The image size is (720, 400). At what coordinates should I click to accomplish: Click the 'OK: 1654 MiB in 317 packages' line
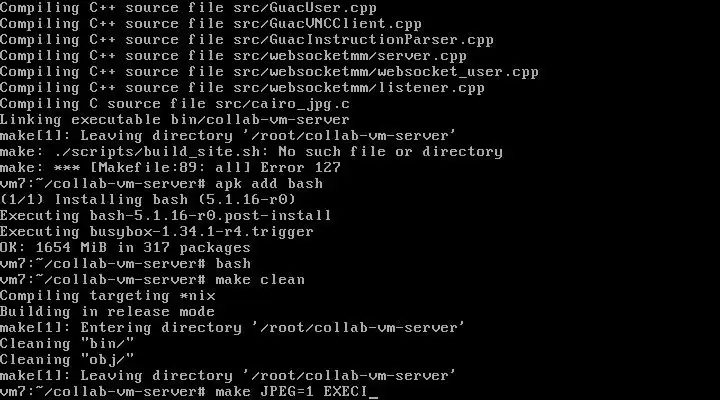point(125,247)
